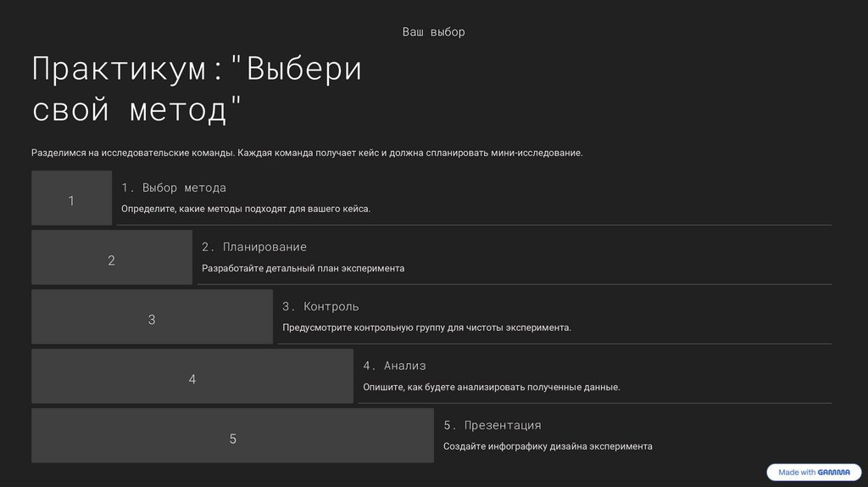Click the 'Ваш выбор' header text

pos(433,32)
